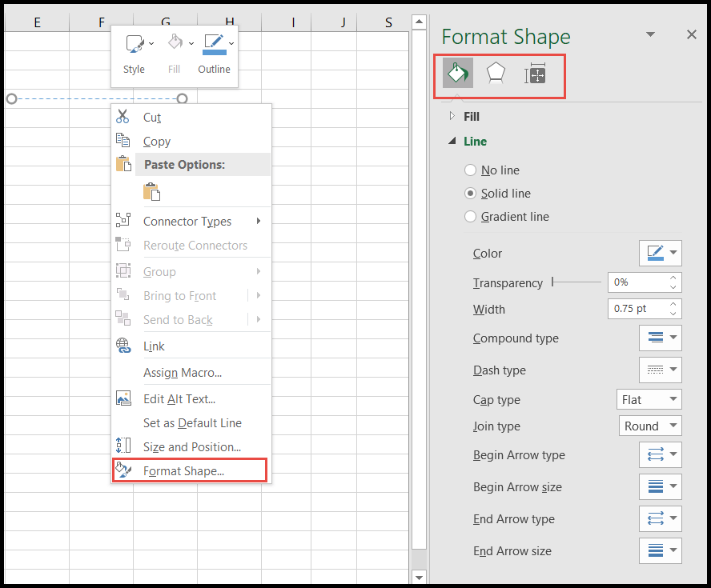Open the Cap type dropdown showing Flat
Viewport: 711px width, 588px height.
tap(649, 398)
